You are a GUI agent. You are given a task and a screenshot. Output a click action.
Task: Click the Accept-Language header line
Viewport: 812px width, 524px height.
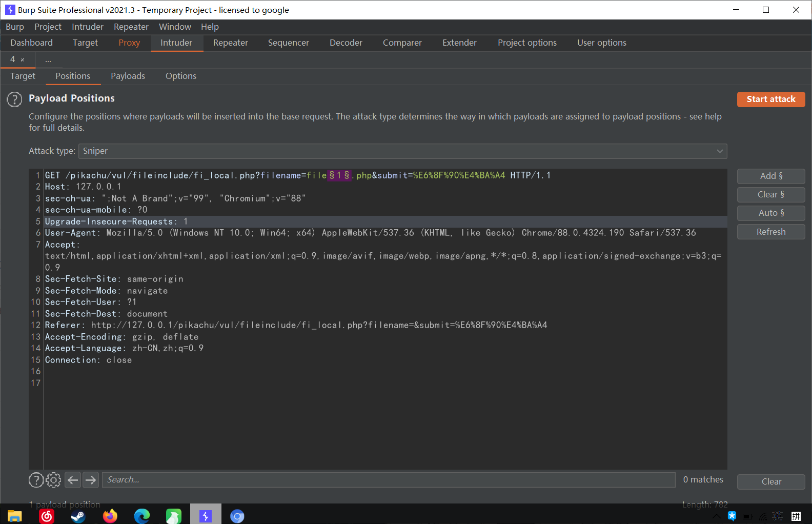point(124,349)
